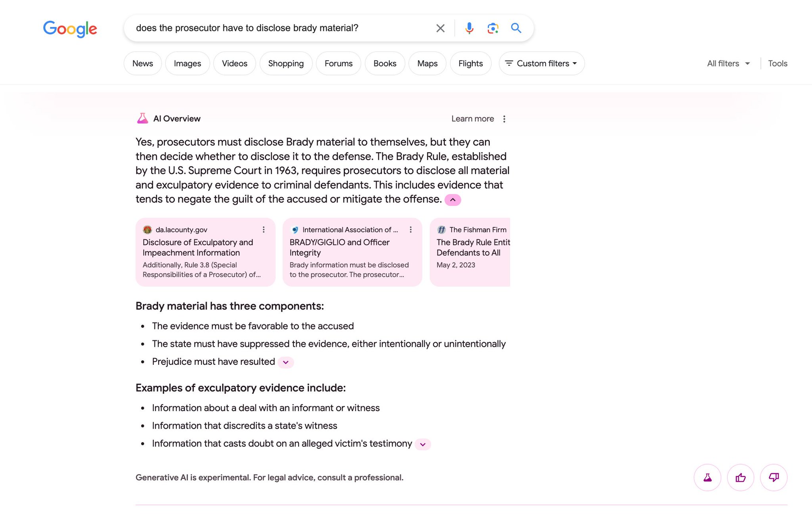Open AI Overview three-dot options menu
The height and width of the screenshot is (517, 812).
504,119
